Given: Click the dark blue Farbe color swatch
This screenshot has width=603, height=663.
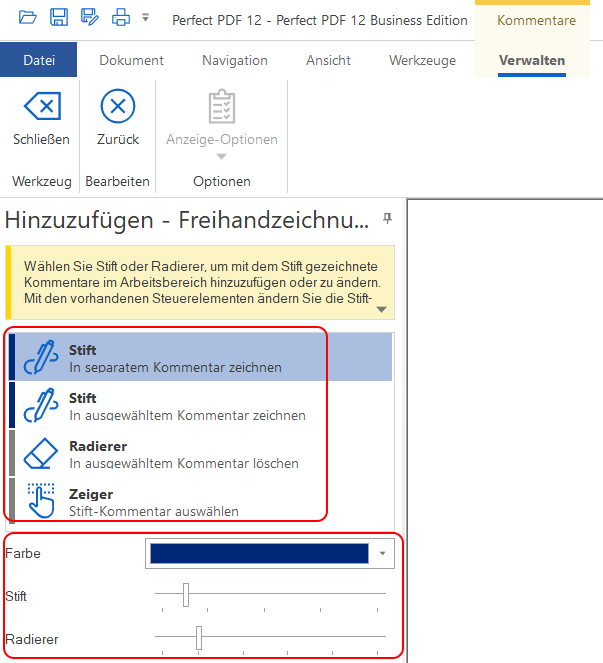Looking at the screenshot, I should click(x=259, y=553).
